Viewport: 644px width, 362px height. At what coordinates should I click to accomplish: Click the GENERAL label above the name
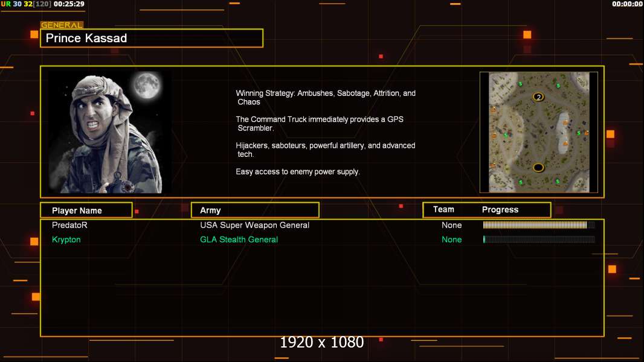62,25
